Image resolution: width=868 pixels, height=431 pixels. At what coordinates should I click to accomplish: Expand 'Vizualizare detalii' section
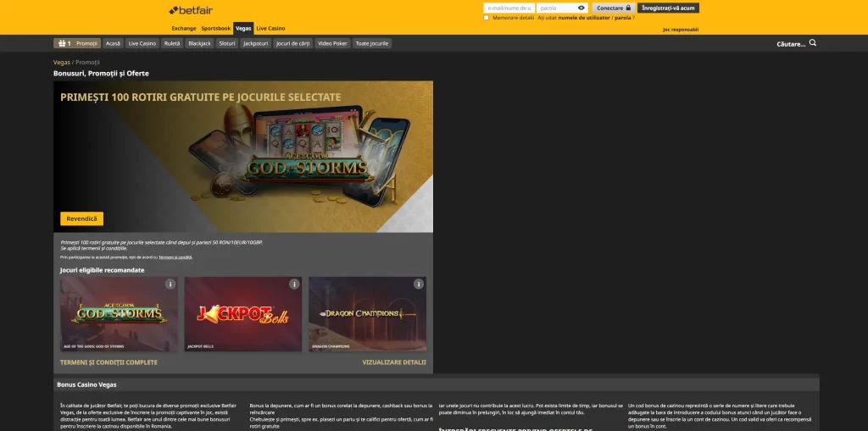393,362
